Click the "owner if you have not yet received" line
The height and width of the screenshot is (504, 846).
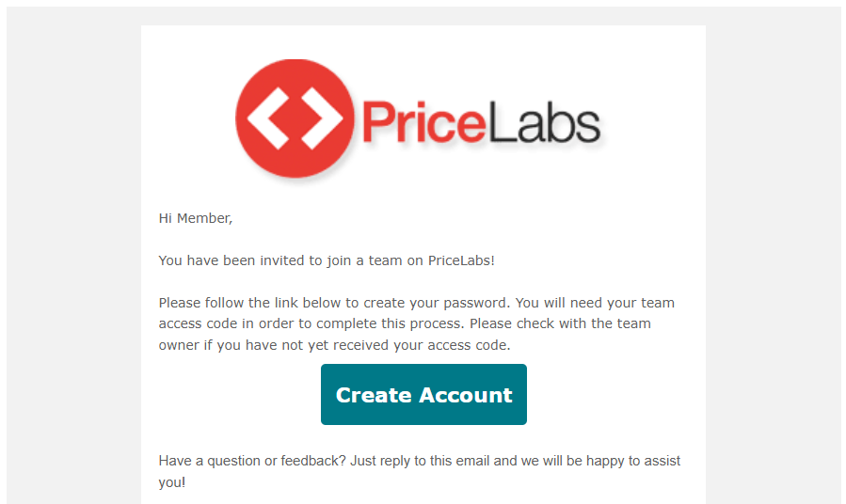334,345
